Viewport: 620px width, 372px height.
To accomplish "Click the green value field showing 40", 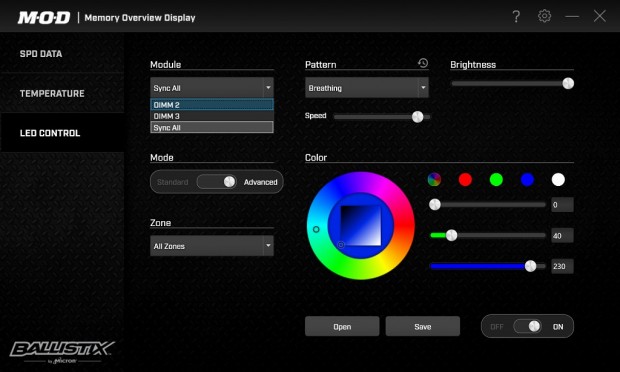I will click(x=562, y=236).
